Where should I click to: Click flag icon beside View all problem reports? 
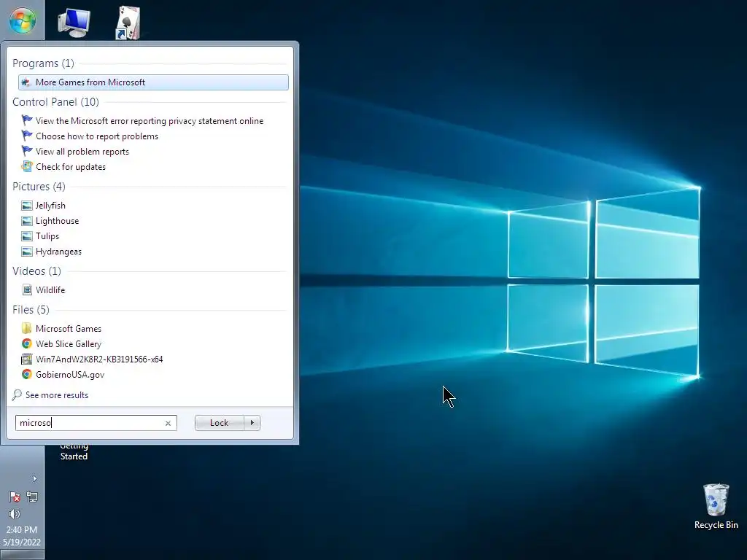(x=27, y=150)
